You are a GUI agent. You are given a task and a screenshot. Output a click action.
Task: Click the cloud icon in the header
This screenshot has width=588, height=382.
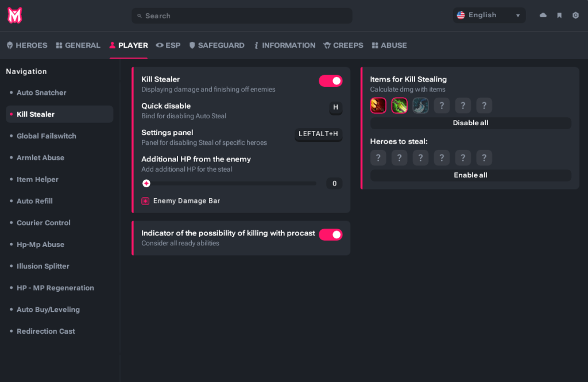pyautogui.click(x=543, y=16)
